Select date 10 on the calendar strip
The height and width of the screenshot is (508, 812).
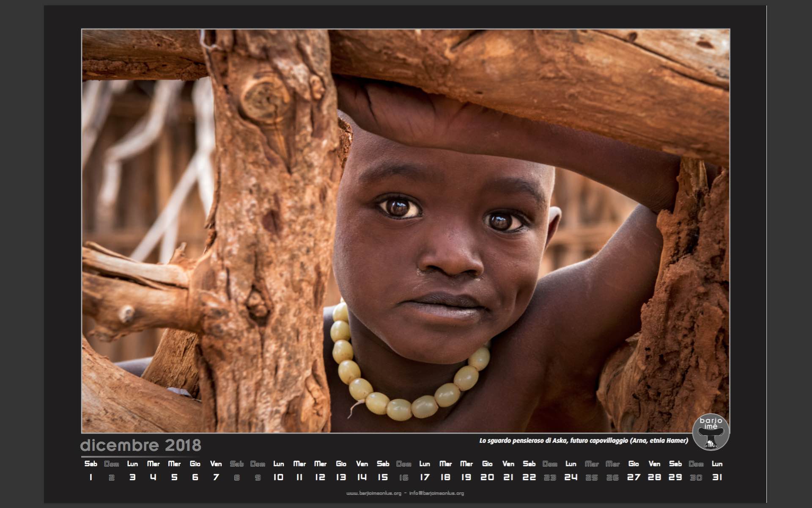[278, 478]
